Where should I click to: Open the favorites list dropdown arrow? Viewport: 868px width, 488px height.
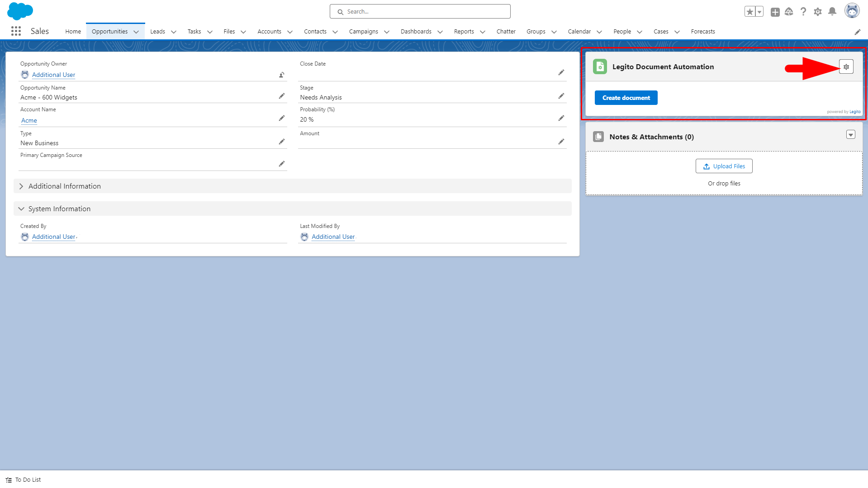759,12
